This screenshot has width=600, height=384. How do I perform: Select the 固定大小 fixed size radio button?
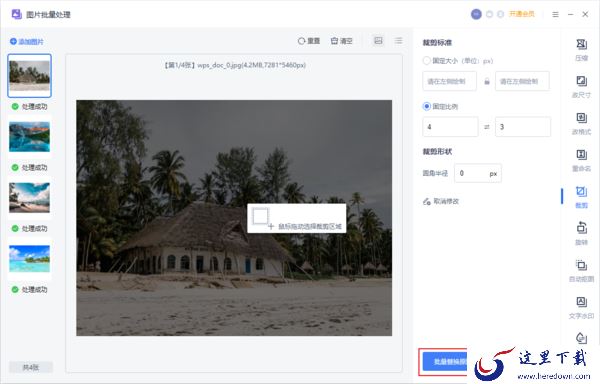tap(426, 60)
